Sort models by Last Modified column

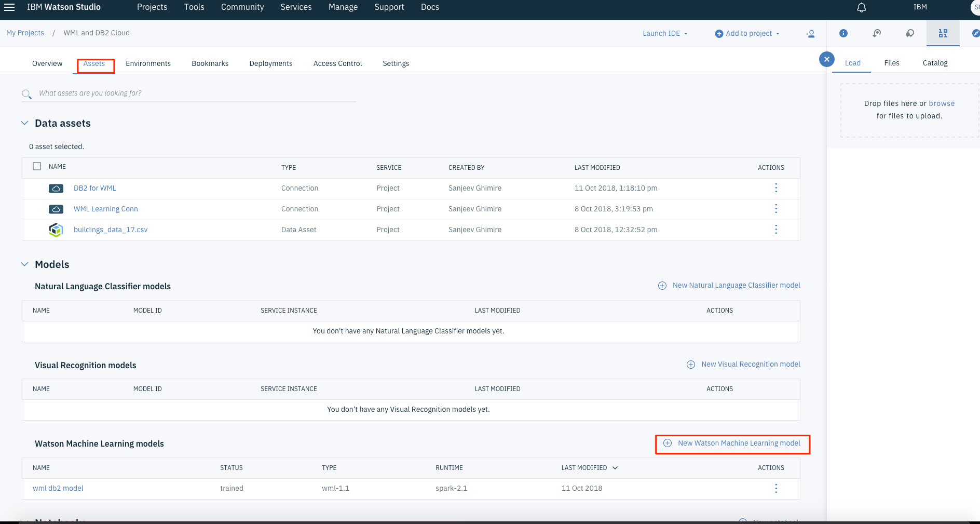click(x=589, y=468)
